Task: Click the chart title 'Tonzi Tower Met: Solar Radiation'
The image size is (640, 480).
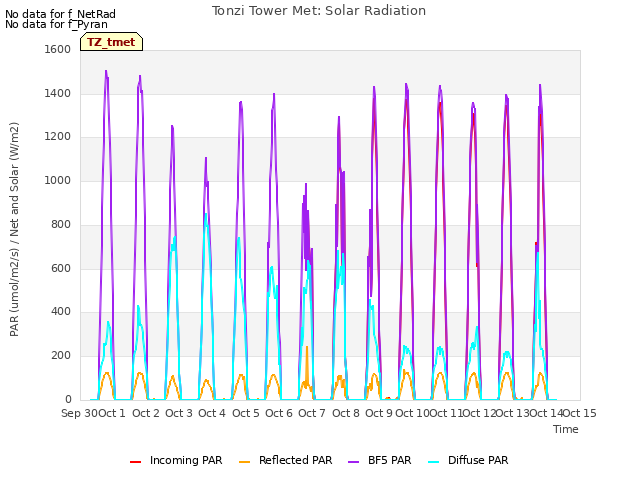Action: coord(319,11)
